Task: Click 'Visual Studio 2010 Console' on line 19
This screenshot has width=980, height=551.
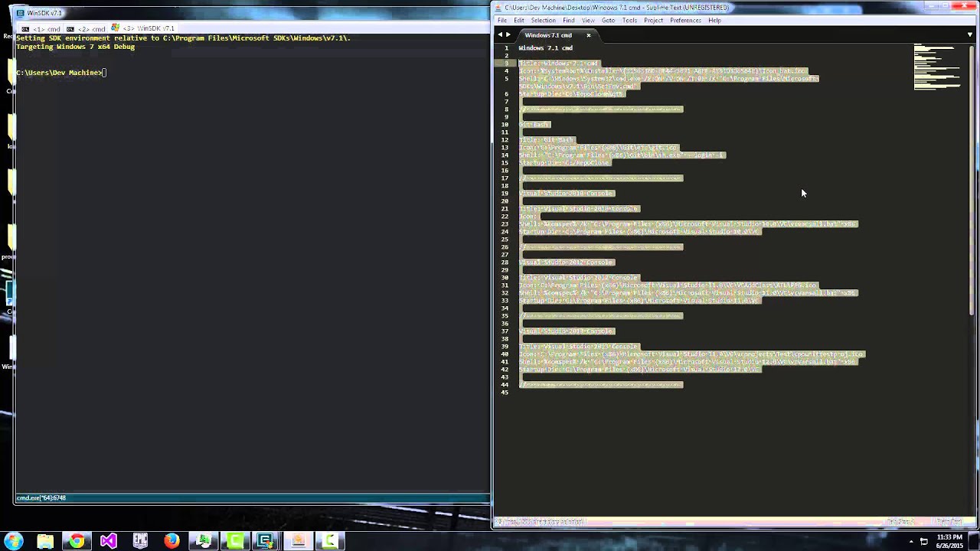Action: point(566,194)
